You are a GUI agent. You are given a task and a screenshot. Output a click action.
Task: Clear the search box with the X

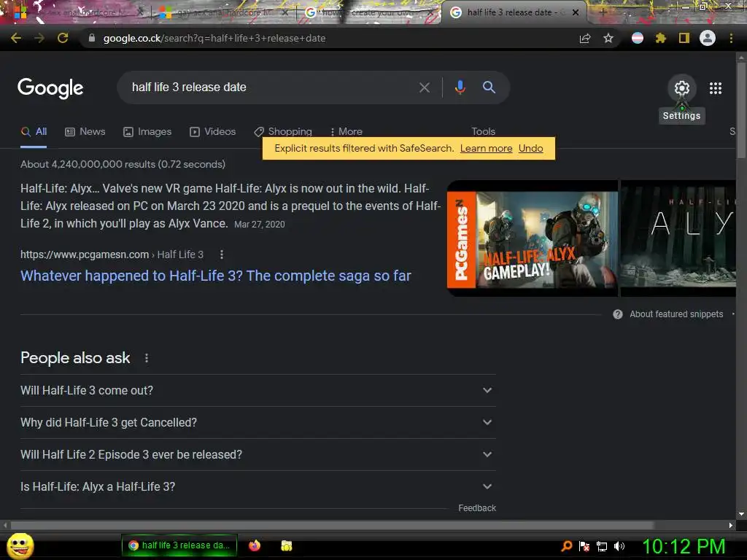[x=425, y=87]
